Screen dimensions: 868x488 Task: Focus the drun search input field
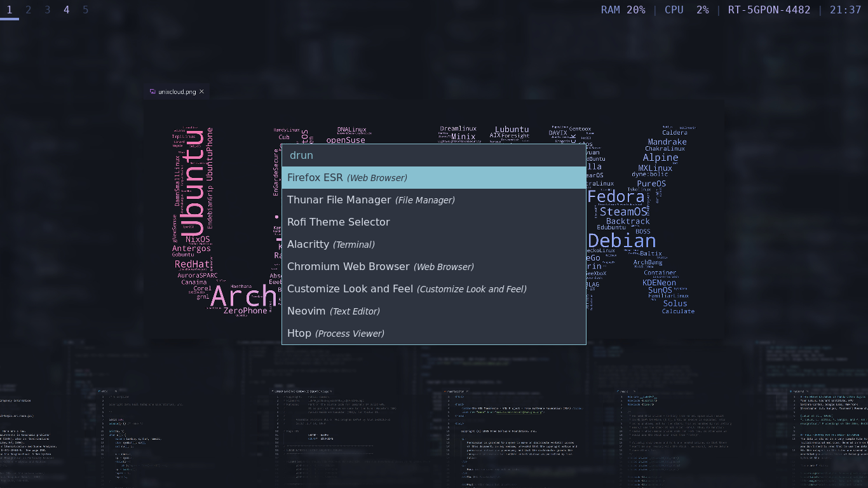433,155
